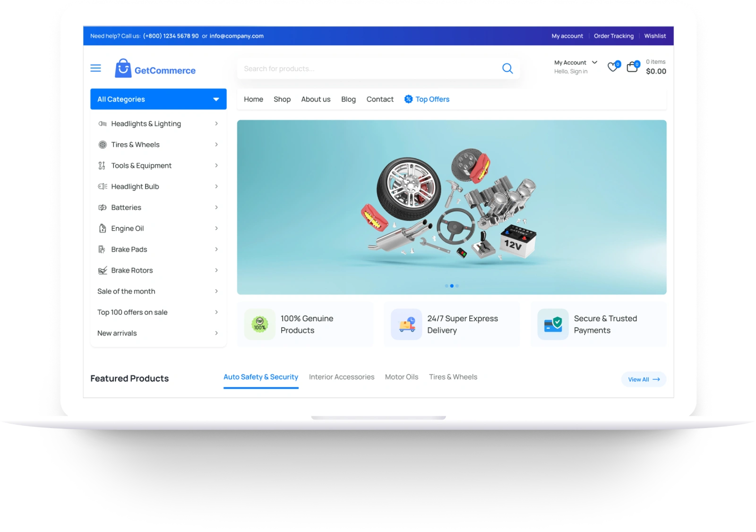Click the Secure Payments shield icon
Screen dimensions: 756x532
(x=553, y=325)
